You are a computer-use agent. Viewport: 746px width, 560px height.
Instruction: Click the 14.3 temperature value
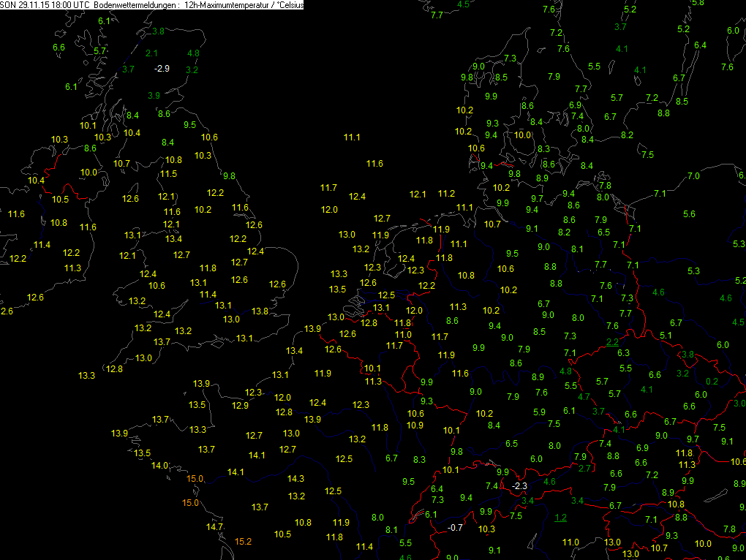(x=295, y=480)
